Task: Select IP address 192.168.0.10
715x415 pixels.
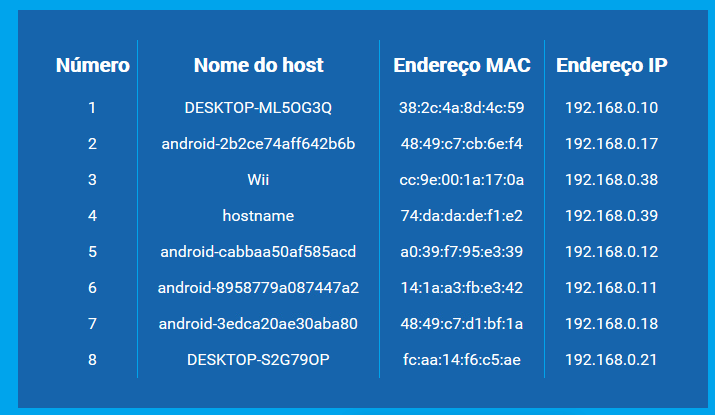Action: [x=611, y=108]
